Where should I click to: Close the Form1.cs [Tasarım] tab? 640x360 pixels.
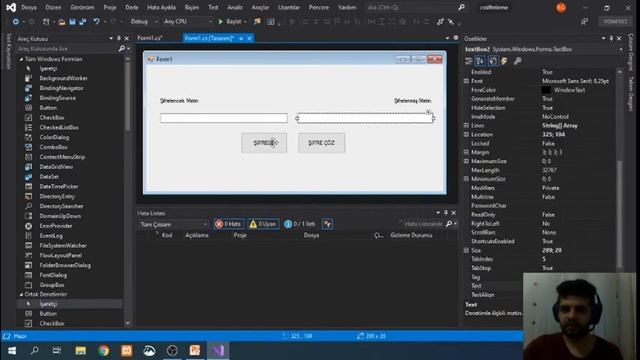pyautogui.click(x=250, y=38)
